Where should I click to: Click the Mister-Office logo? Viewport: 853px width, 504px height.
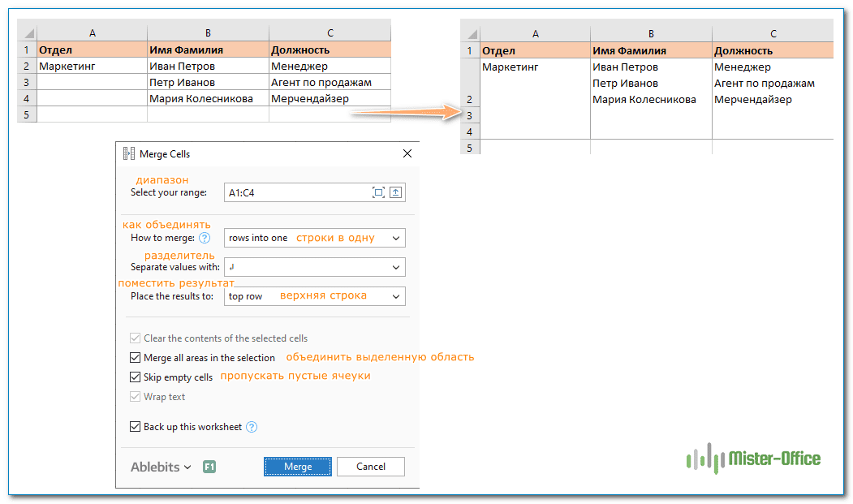pos(753,459)
